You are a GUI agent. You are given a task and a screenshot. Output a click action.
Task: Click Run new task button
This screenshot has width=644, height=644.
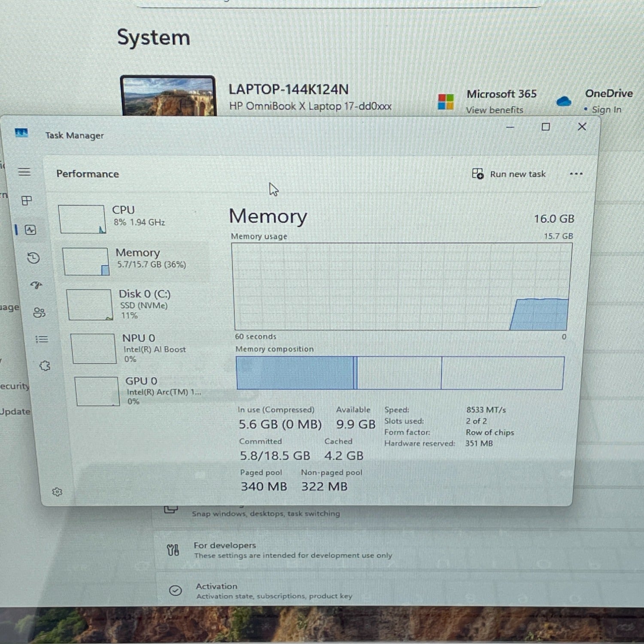point(509,174)
